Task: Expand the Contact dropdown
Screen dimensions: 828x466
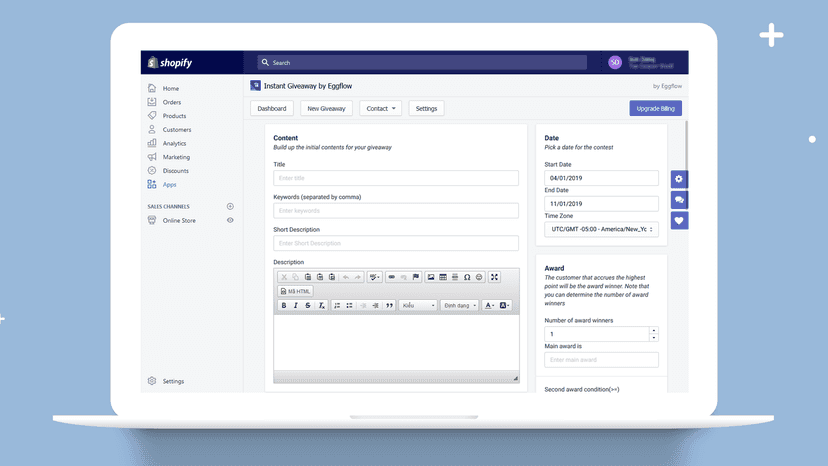Action: click(x=381, y=108)
